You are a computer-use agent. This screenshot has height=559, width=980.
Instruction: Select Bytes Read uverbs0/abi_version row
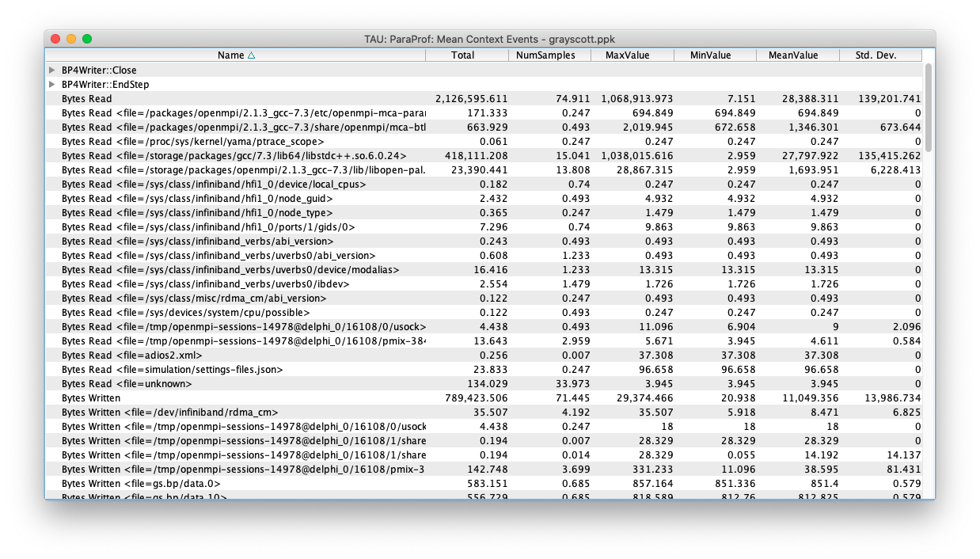point(484,256)
